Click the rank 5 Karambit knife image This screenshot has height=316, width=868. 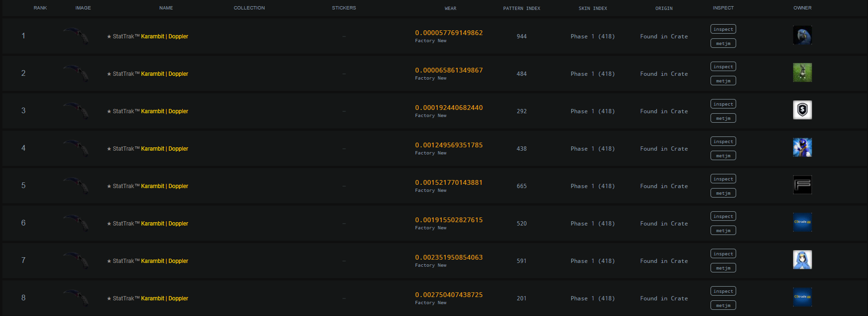tap(76, 185)
